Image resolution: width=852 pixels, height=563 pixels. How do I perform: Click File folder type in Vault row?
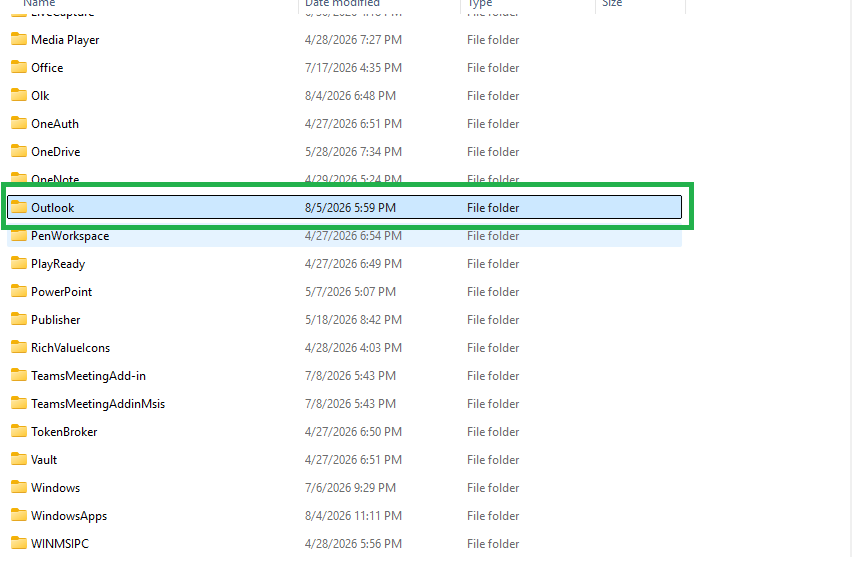pyautogui.click(x=493, y=460)
